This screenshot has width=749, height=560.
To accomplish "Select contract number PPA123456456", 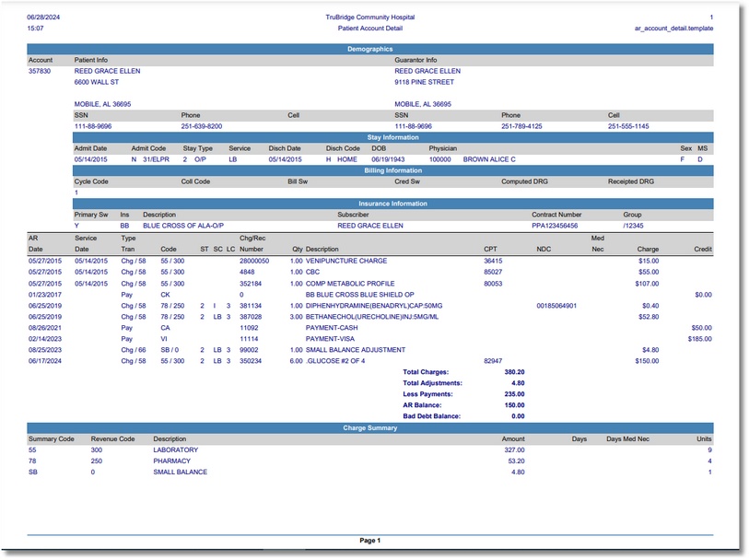I will pos(555,226).
